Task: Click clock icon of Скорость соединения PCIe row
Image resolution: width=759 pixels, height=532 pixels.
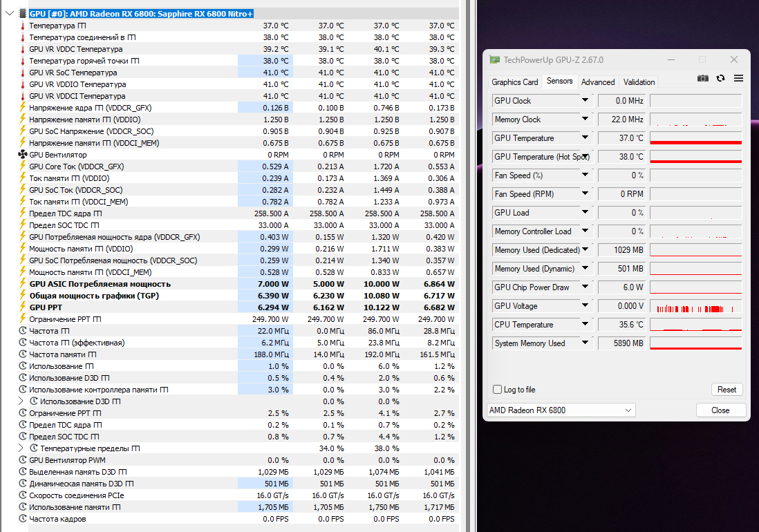Action: (x=22, y=495)
